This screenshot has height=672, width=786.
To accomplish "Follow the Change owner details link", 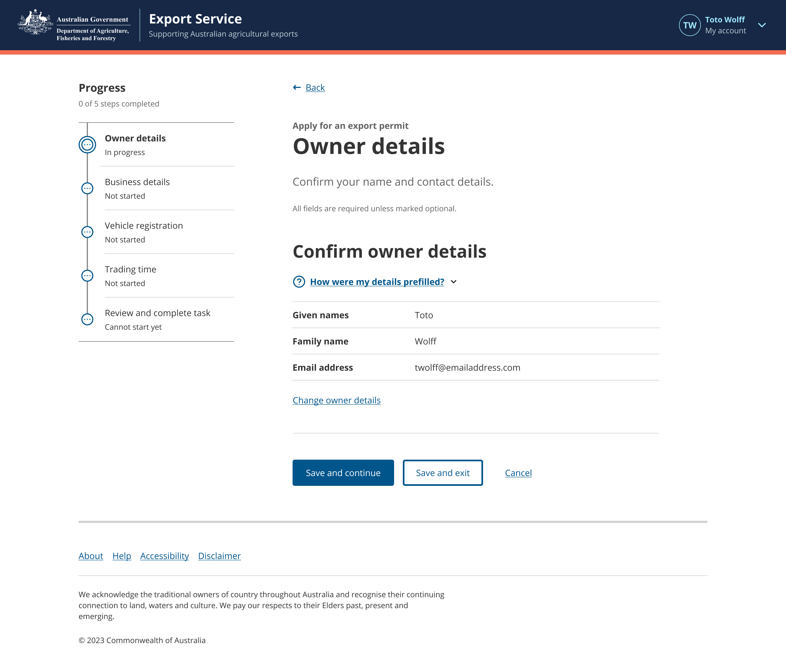I will [x=337, y=400].
